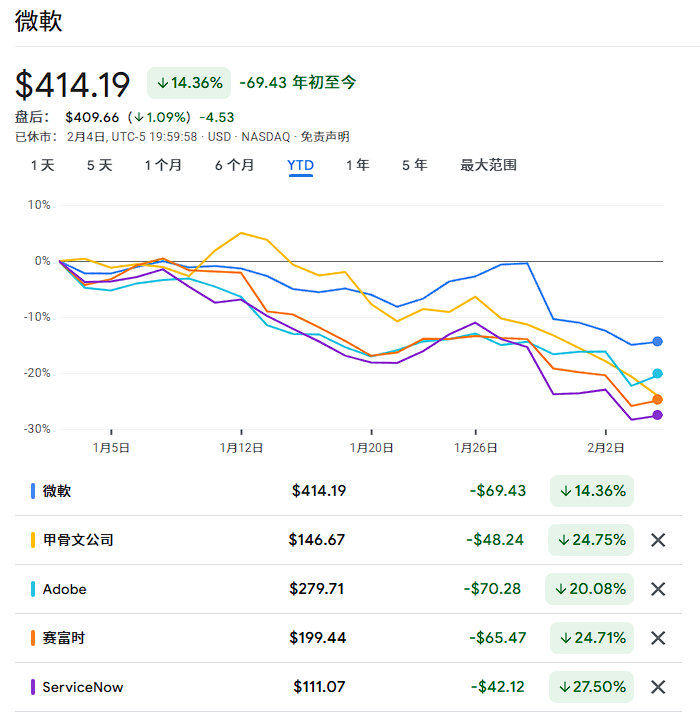
Task: Switch chart to 1 年 range
Action: tap(357, 165)
